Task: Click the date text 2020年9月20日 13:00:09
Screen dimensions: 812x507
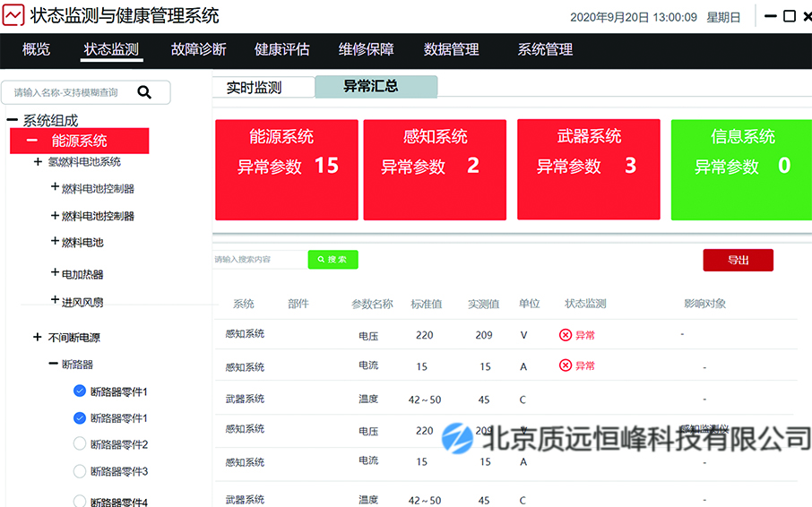Action: coord(634,17)
